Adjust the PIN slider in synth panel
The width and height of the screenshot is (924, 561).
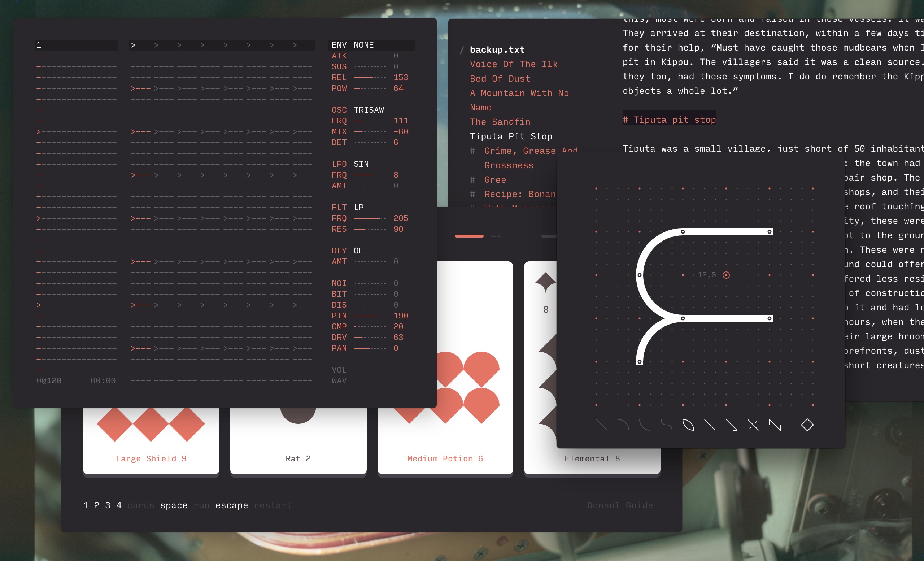coord(370,316)
